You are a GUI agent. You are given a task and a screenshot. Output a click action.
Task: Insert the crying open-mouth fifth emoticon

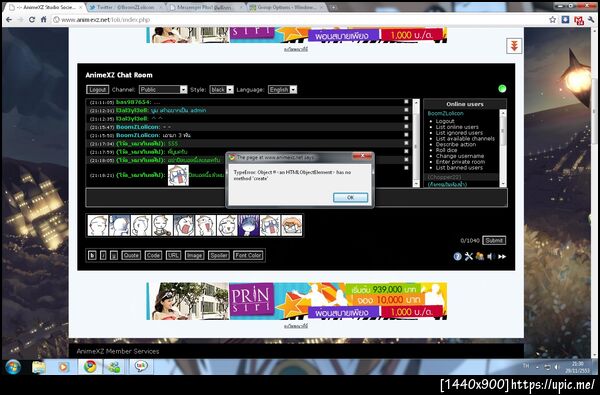(184, 225)
